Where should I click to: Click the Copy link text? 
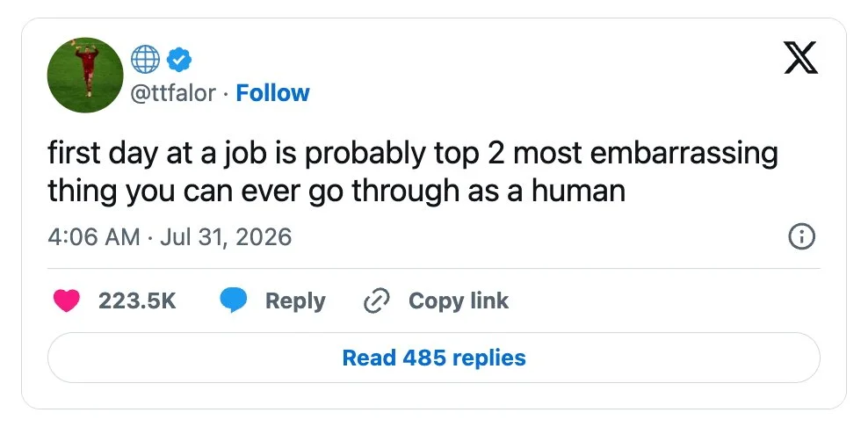(x=459, y=300)
